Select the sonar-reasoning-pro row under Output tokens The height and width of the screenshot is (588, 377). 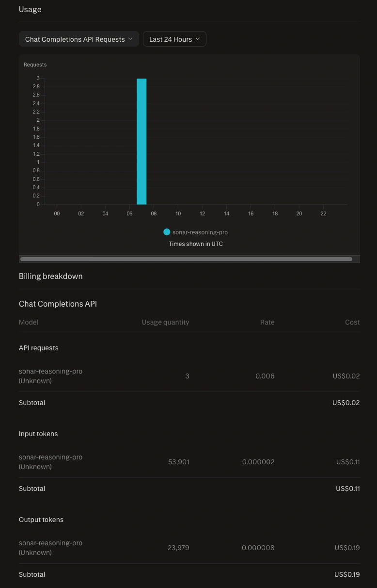[50, 548]
